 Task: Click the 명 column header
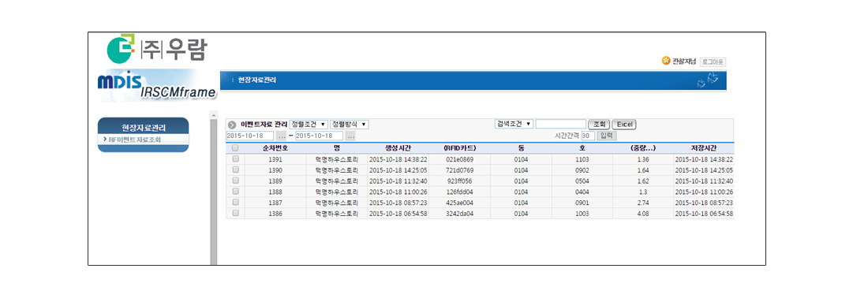pos(337,148)
